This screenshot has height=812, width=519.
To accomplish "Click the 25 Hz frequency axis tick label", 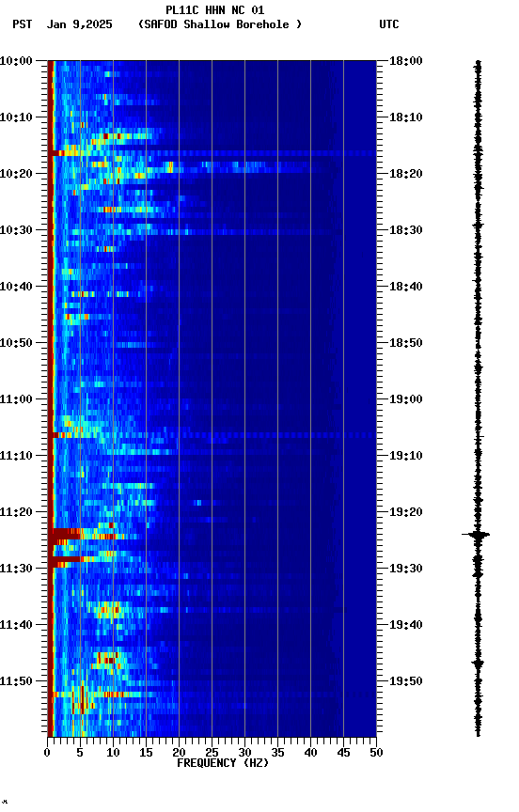I will click(x=212, y=753).
